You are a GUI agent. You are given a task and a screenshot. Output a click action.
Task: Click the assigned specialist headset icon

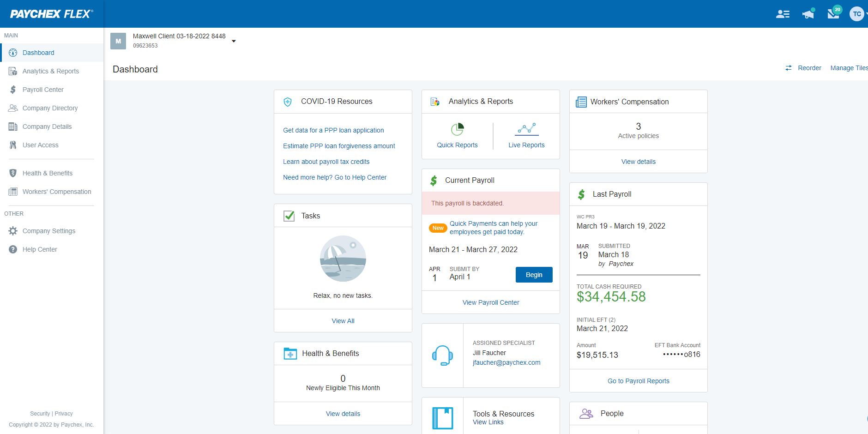click(442, 356)
